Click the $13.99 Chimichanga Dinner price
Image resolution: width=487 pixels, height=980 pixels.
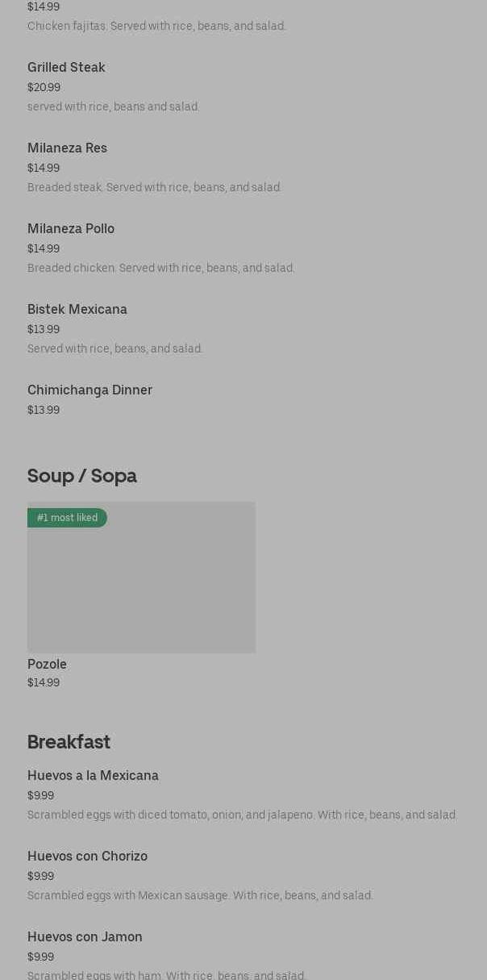[44, 411]
